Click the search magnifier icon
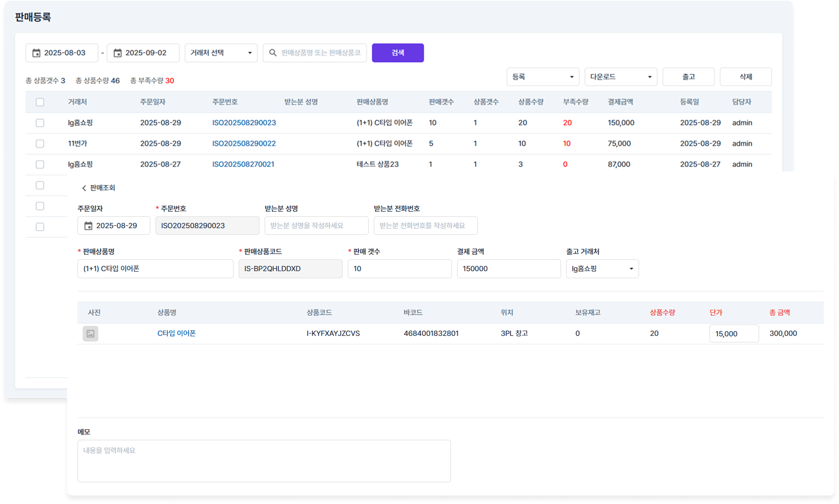Screen dimensions: 839x504 click(x=273, y=53)
